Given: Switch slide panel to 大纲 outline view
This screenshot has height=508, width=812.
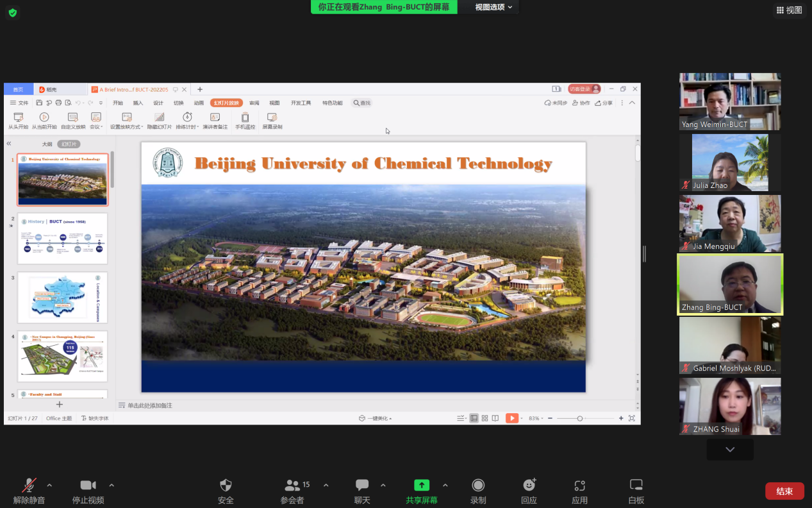Looking at the screenshot, I should click(x=47, y=144).
